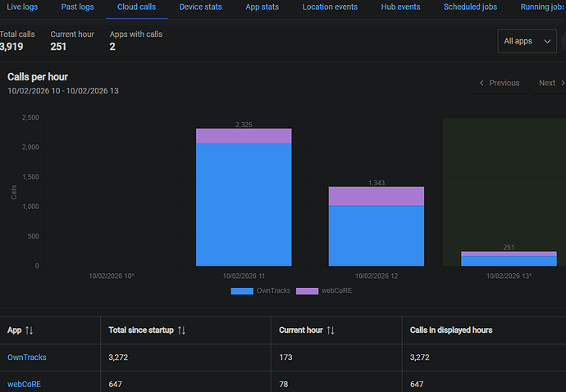The width and height of the screenshot is (566, 392).
Task: Click OwnTracks total since startup cell 3,272
Action: coord(118,358)
